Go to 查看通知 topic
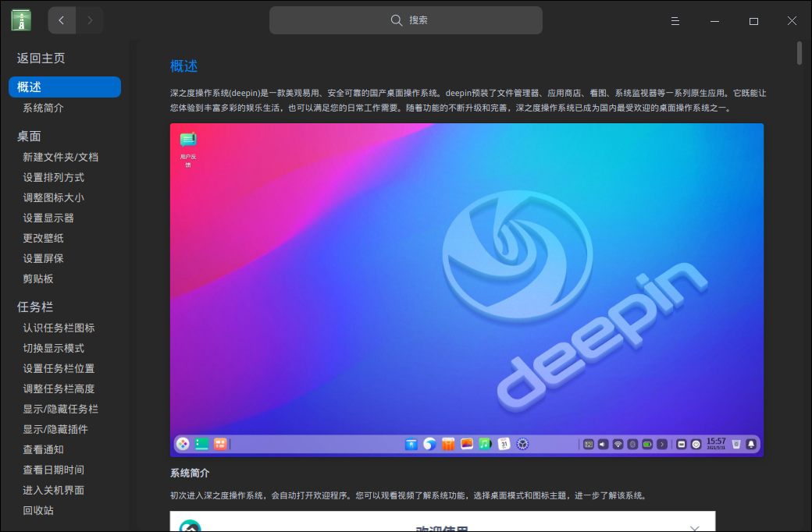This screenshot has width=812, height=532. [43, 450]
